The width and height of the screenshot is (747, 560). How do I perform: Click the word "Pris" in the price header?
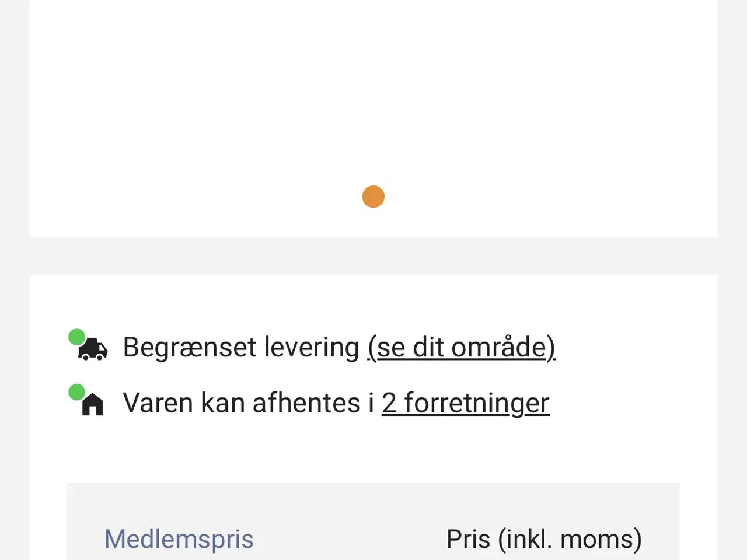click(x=468, y=539)
